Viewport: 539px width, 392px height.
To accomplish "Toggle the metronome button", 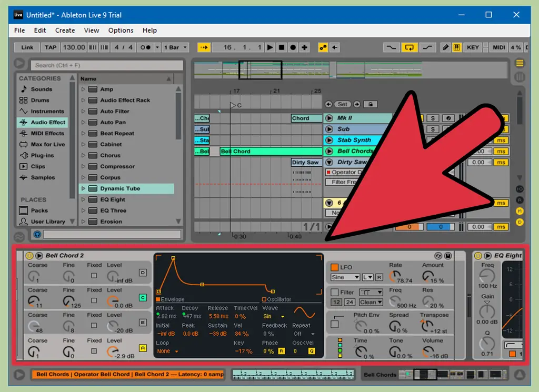I will click(x=146, y=47).
